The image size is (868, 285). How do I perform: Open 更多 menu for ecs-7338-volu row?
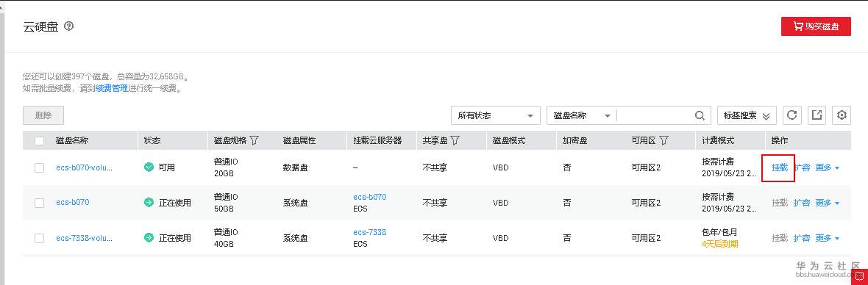[827, 238]
